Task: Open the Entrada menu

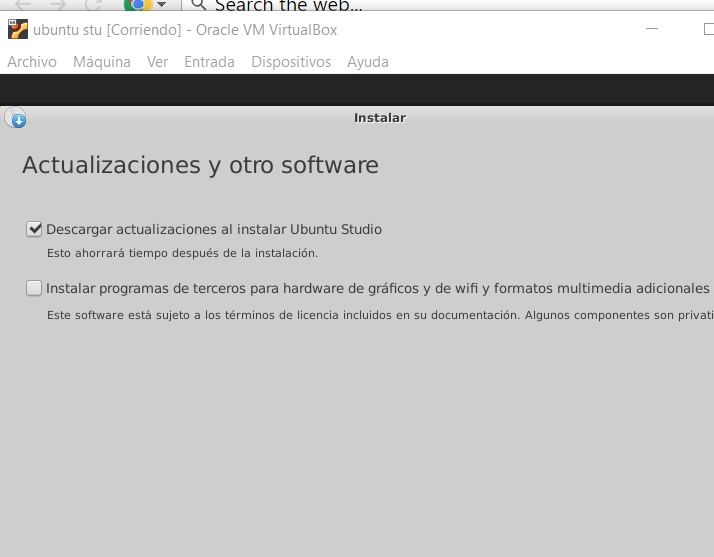Action: pyautogui.click(x=209, y=62)
